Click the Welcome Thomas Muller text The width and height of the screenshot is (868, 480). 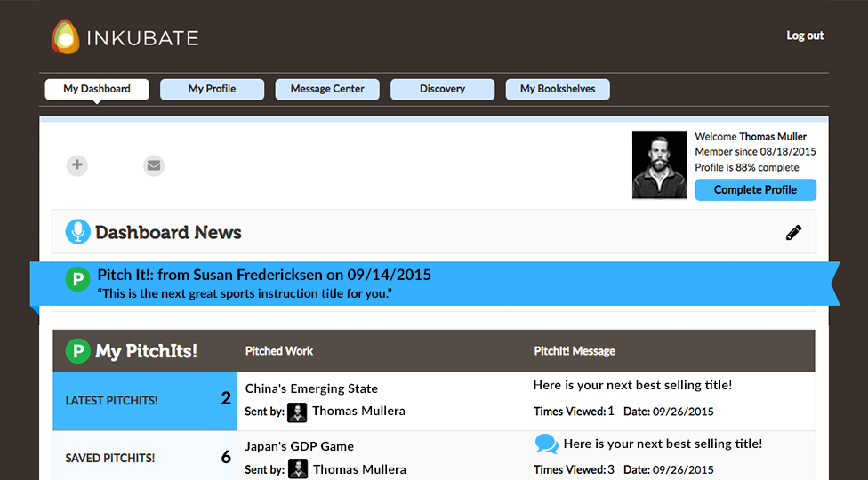751,137
